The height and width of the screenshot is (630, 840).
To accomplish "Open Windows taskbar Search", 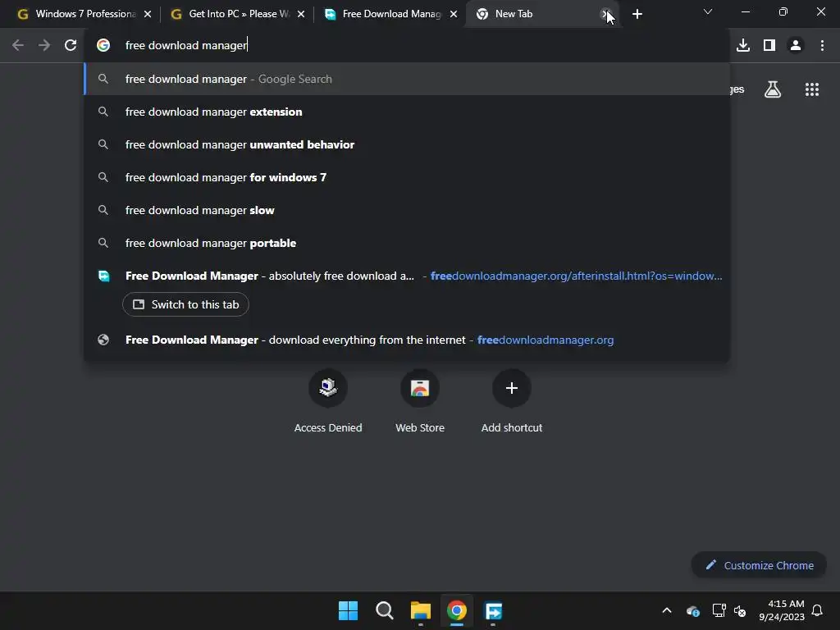I will click(384, 610).
